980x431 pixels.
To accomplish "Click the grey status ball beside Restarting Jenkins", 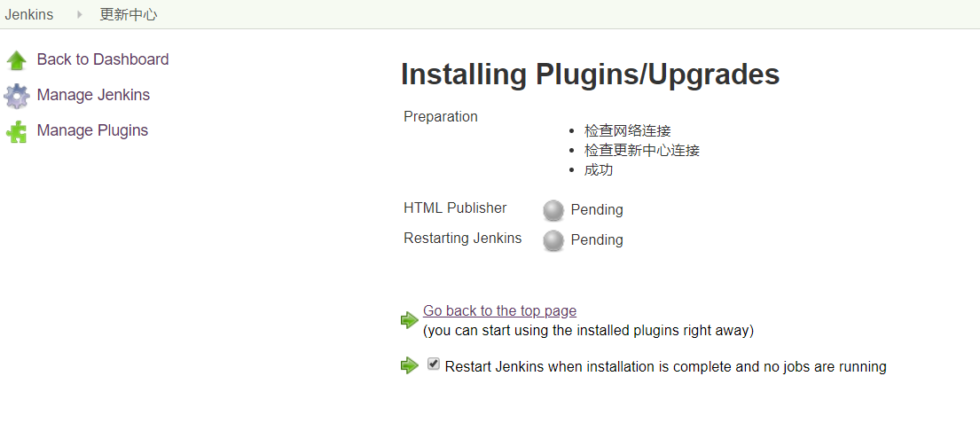I will 553,240.
